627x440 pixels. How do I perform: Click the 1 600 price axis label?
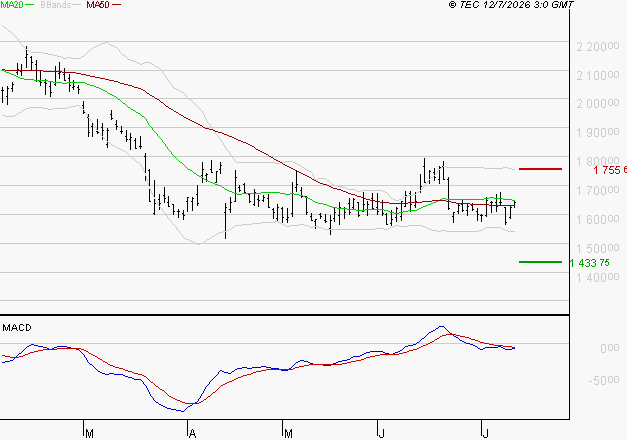point(598,219)
